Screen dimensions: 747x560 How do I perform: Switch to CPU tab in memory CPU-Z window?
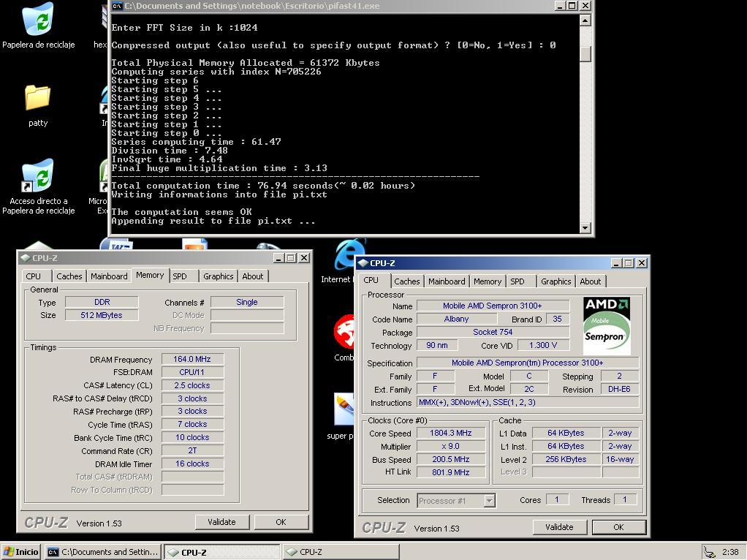(34, 276)
